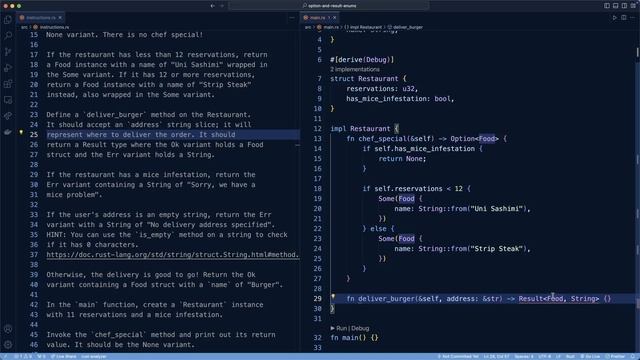Click the "Strip Steak" string on line 24
The image size is (640, 360).
point(497,249)
